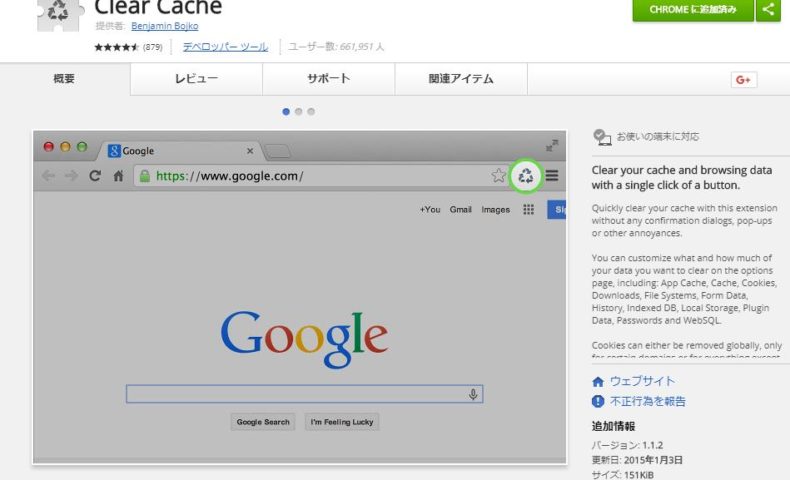Click the 'バージョン: 1.1.2' text
Screen dimensions: 790x480
tap(627, 445)
